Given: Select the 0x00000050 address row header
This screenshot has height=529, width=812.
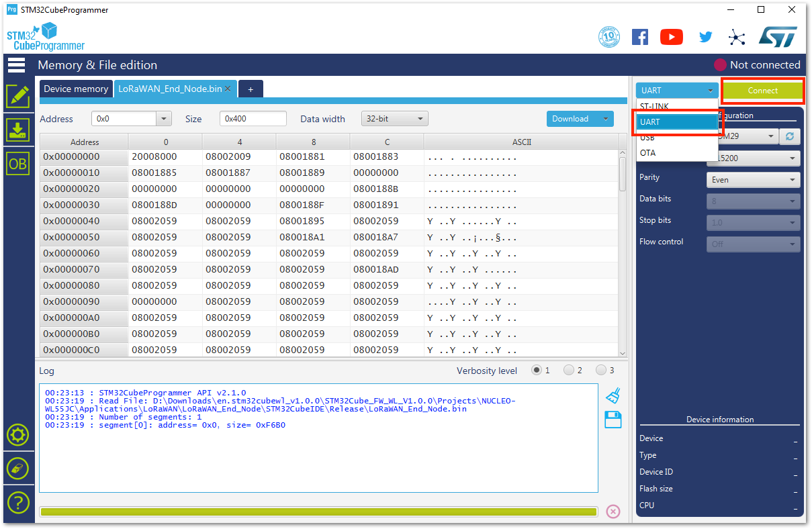Looking at the screenshot, I should click(85, 237).
